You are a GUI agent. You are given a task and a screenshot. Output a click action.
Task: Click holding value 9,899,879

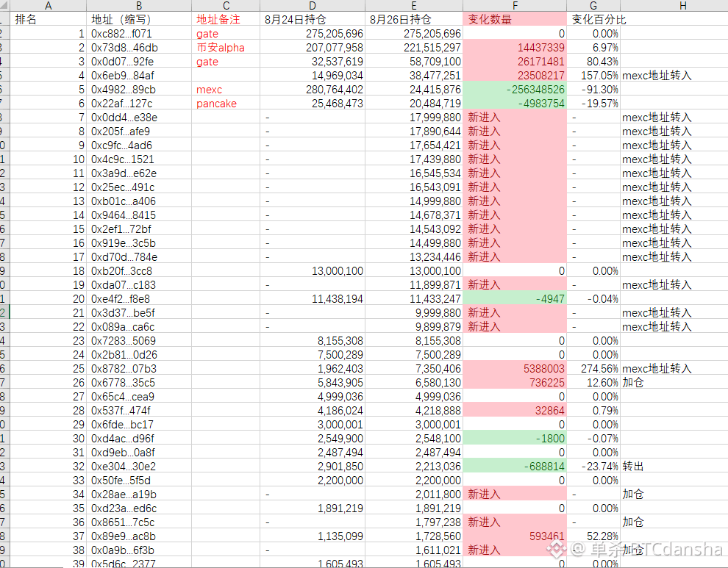click(414, 327)
